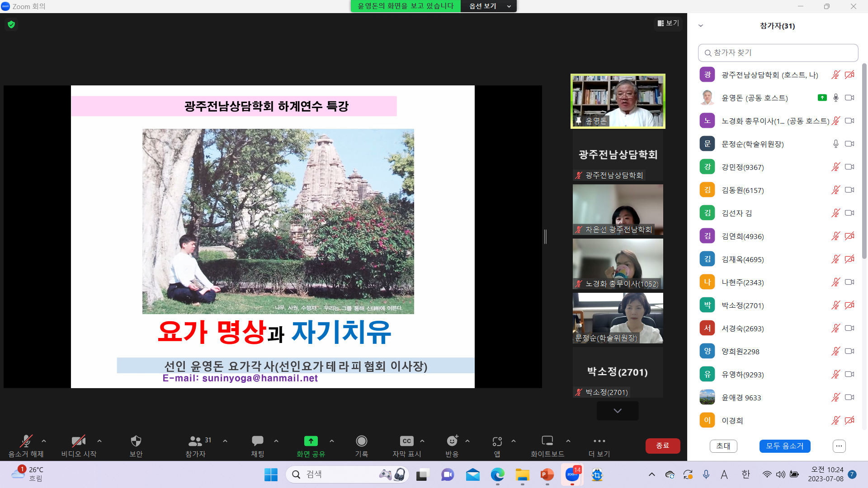The image size is (868, 488).
Task: Open the Reactions smiley icon
Action: pyautogui.click(x=452, y=441)
